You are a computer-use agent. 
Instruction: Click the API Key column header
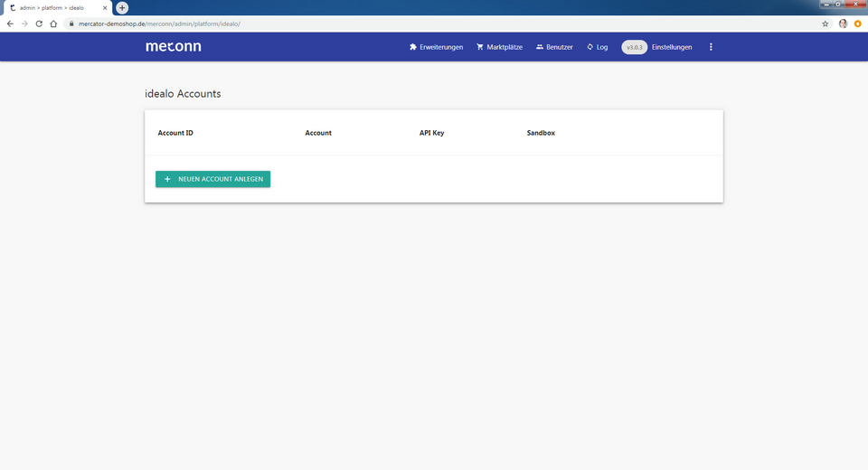pyautogui.click(x=432, y=133)
